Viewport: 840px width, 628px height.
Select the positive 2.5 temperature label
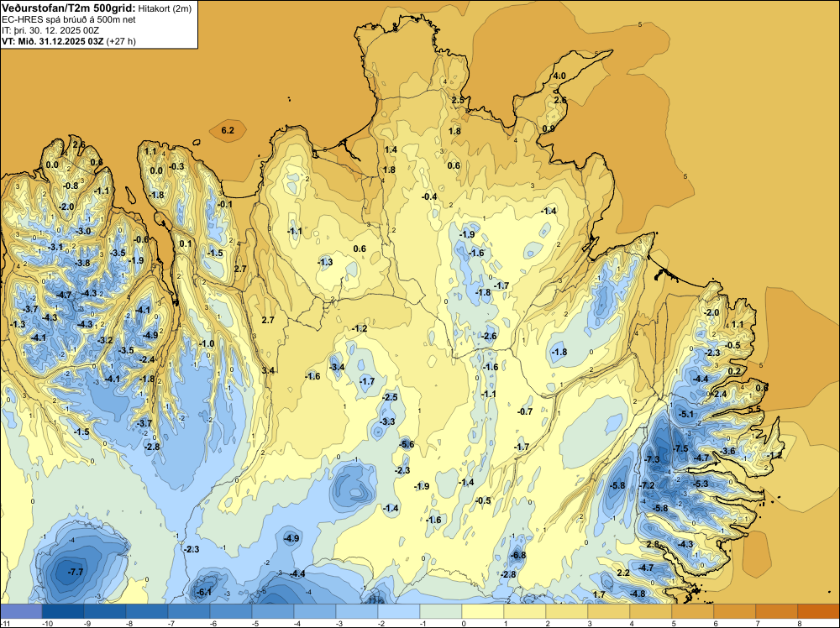[x=458, y=101]
